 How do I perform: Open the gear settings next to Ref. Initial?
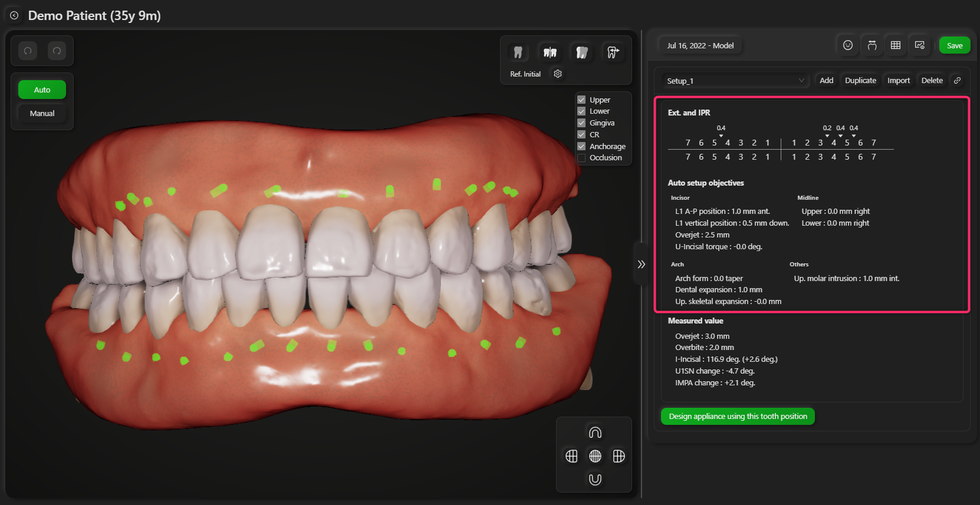(x=558, y=74)
